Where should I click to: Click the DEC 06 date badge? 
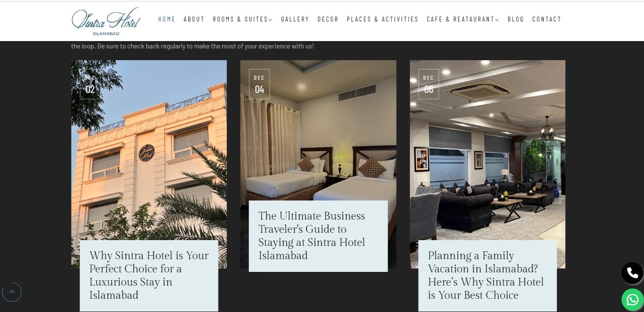[x=429, y=84]
